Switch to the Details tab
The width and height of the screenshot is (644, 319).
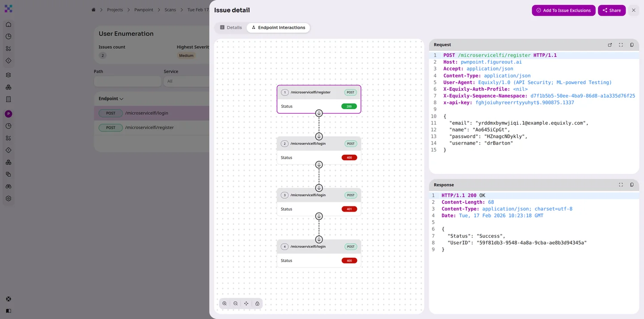(x=230, y=28)
